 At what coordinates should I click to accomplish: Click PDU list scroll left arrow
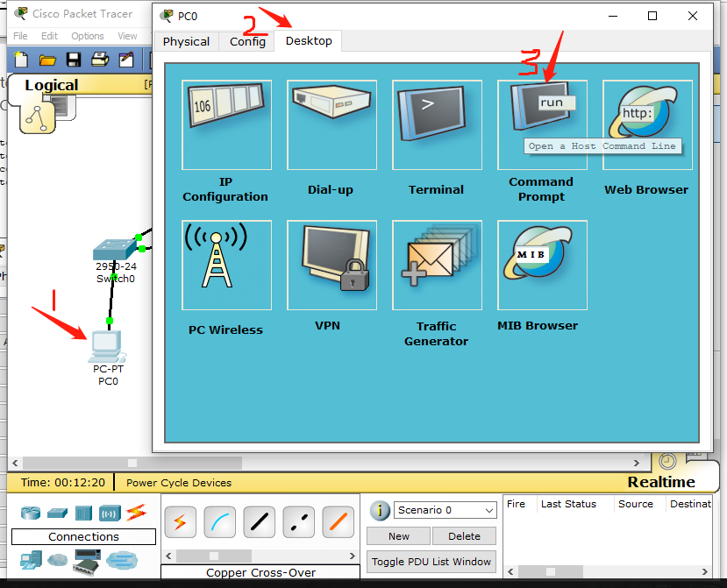tap(510, 571)
